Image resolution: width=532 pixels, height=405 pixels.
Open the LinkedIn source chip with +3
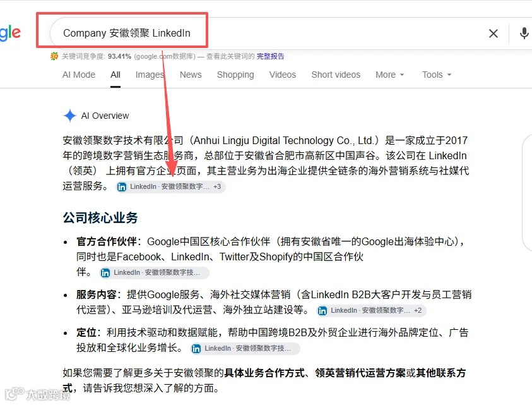(x=170, y=186)
